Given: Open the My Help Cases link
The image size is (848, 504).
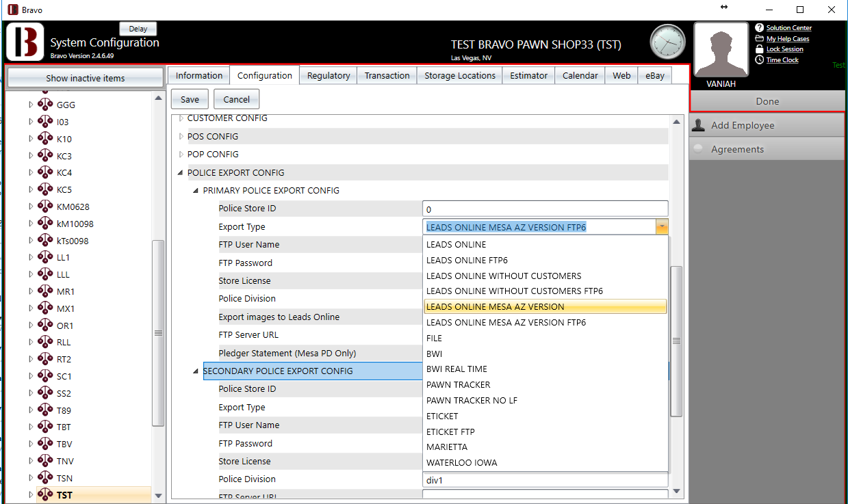Looking at the screenshot, I should [x=788, y=38].
